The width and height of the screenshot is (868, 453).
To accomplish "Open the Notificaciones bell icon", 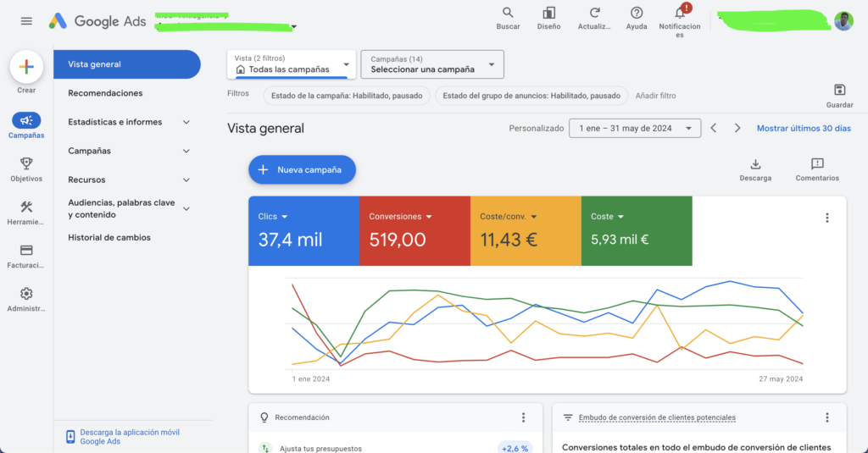I will tap(680, 14).
